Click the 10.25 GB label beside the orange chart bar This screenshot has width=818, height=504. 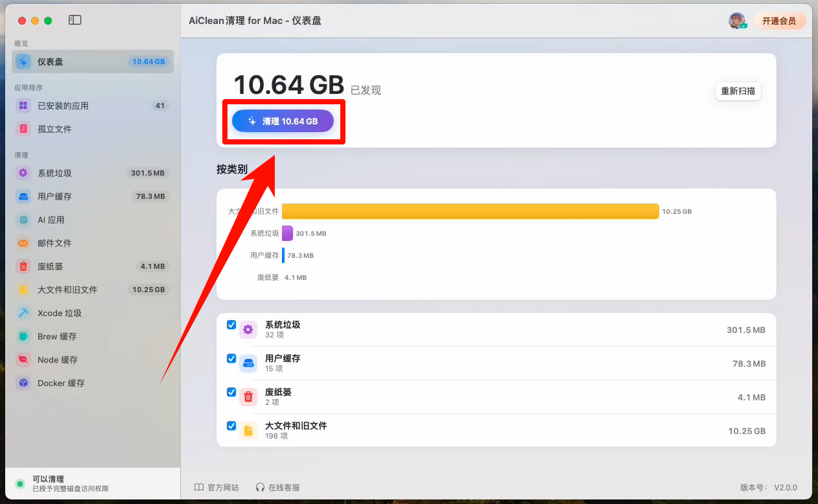click(677, 211)
